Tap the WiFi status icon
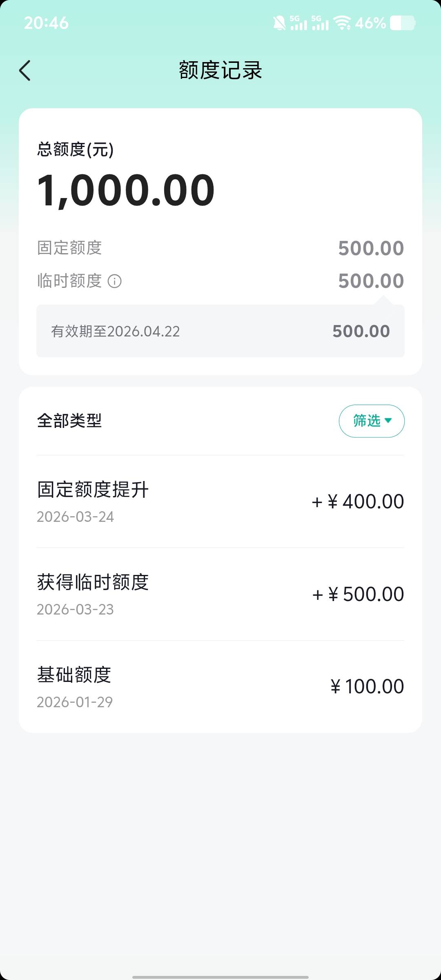Viewport: 441px width, 980px height. (x=342, y=23)
